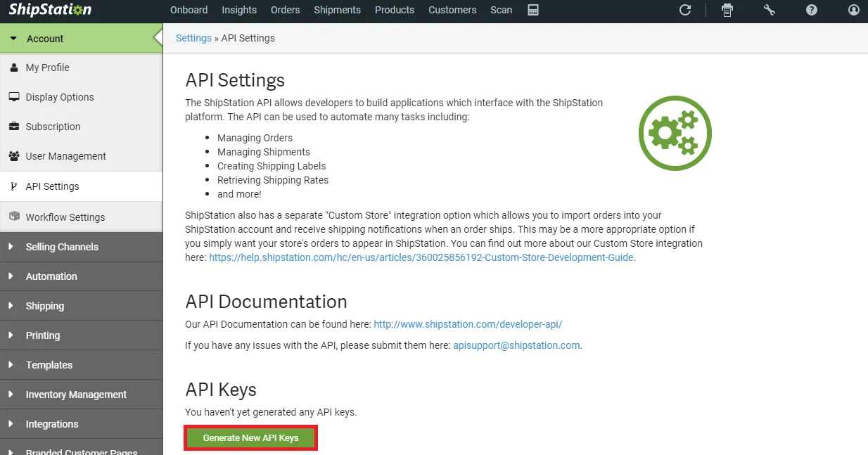
Task: Click the apisupport@shipstation.com email link
Action: pos(516,345)
